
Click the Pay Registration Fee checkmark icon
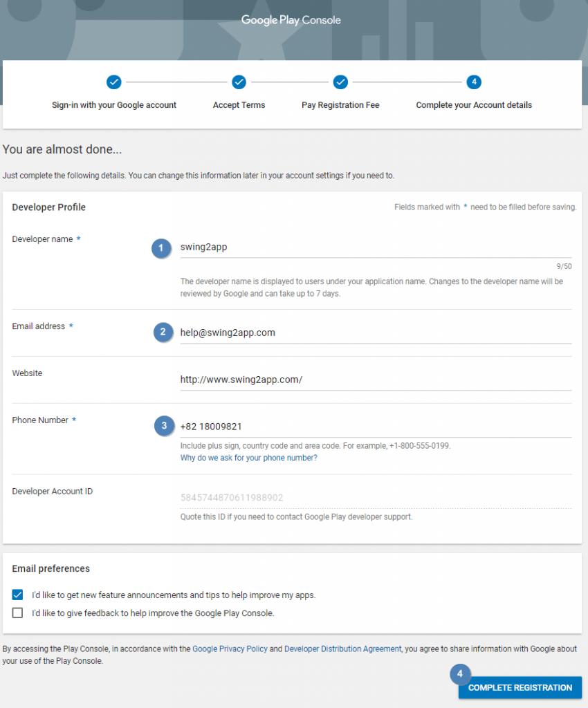point(340,82)
